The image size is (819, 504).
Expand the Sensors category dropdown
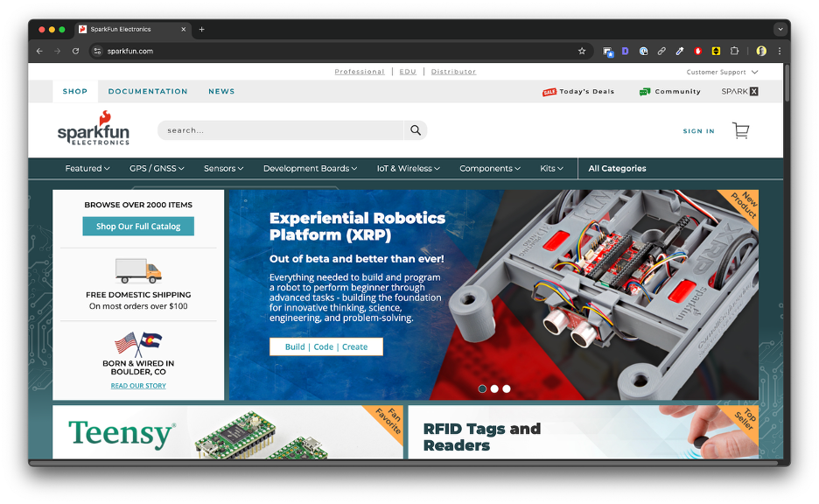point(221,168)
